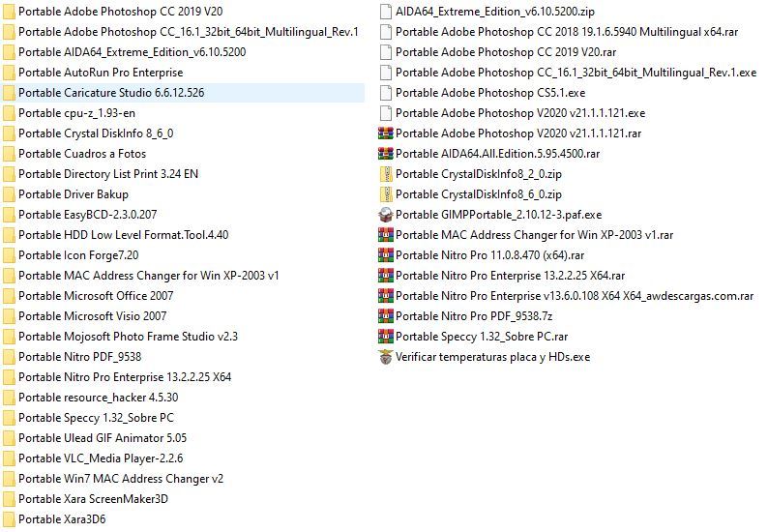Click folder icon of Portable VLC_Media Player-2.2.6
This screenshot has width=768, height=532.
pos(9,458)
